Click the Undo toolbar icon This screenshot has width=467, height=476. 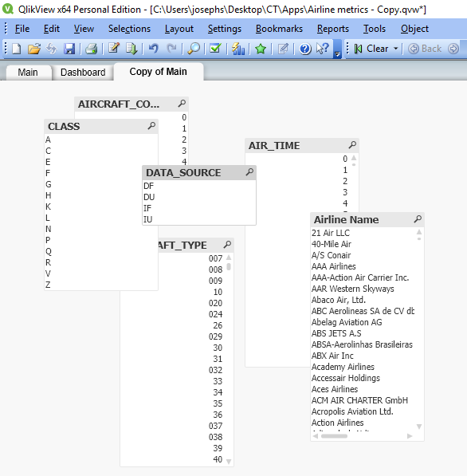pos(154,49)
